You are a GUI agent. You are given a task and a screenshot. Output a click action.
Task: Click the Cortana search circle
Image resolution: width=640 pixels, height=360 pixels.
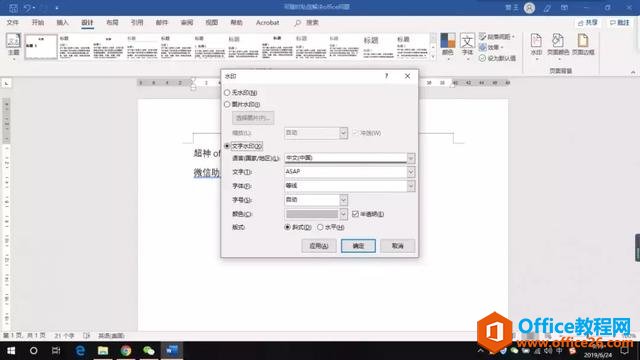pyautogui.click(x=33, y=351)
